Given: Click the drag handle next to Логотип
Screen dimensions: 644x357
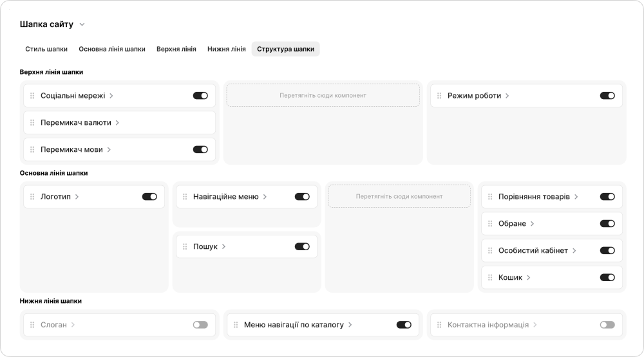Looking at the screenshot, I should (x=32, y=197).
